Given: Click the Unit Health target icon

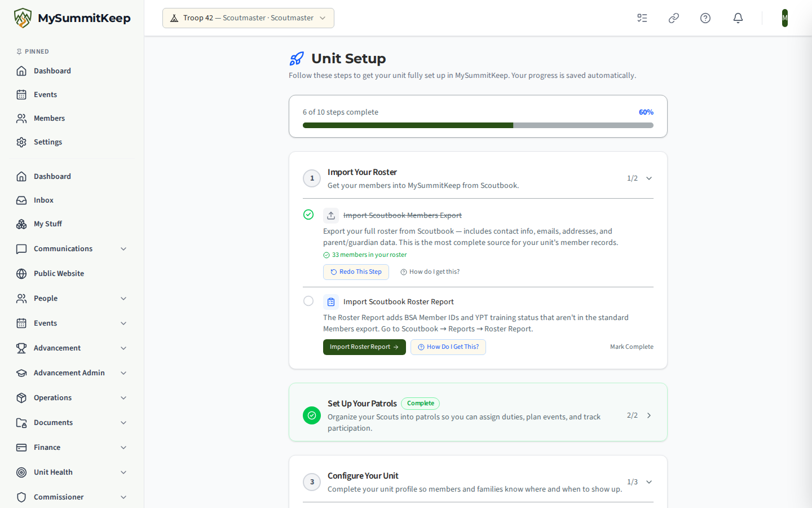Looking at the screenshot, I should [x=21, y=472].
